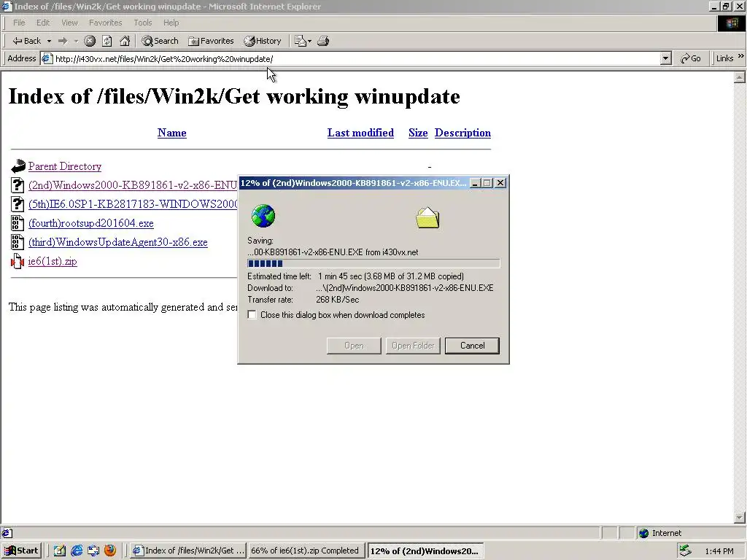Open the Favorites pane from the toolbar
This screenshot has height=560, width=747.
pyautogui.click(x=211, y=41)
